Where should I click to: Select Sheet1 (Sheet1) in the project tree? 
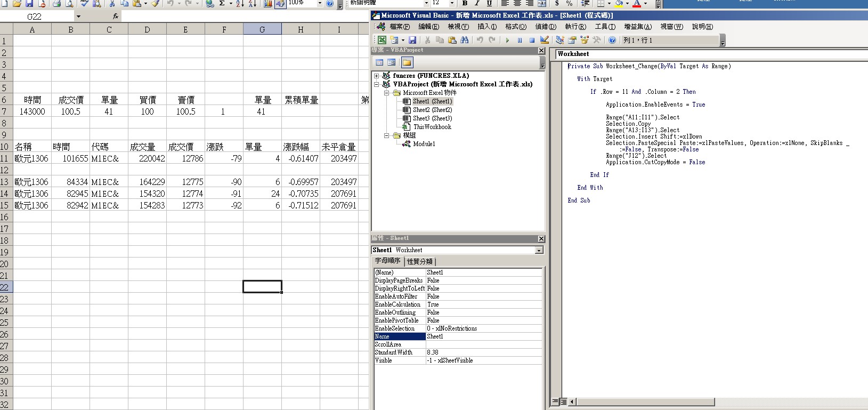[432, 101]
